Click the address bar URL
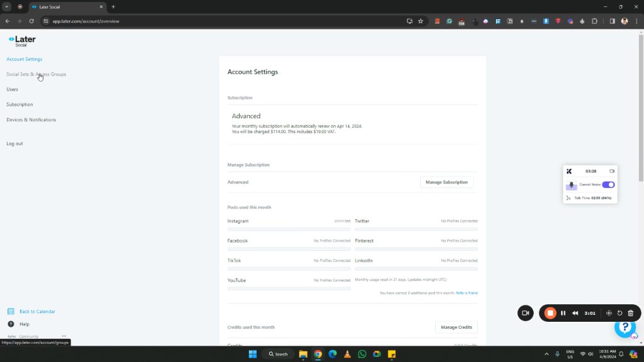 86,21
